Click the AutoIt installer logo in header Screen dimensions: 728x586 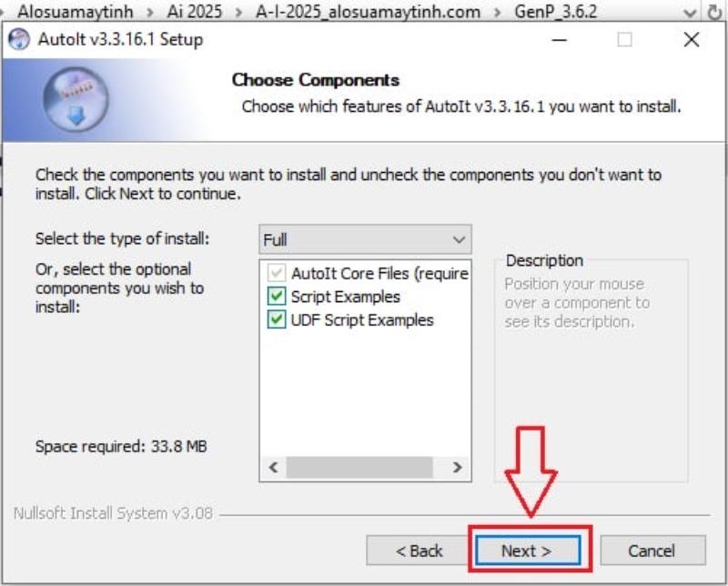pos(76,99)
